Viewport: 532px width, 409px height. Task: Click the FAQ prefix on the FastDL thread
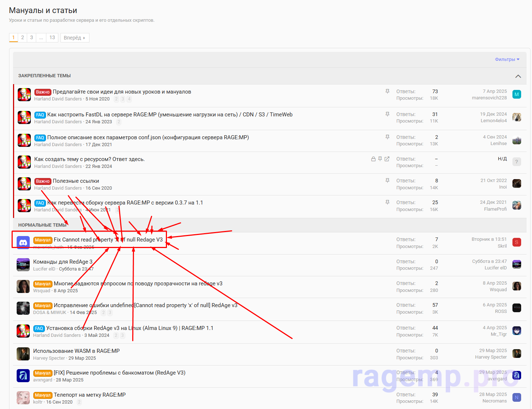40,115
